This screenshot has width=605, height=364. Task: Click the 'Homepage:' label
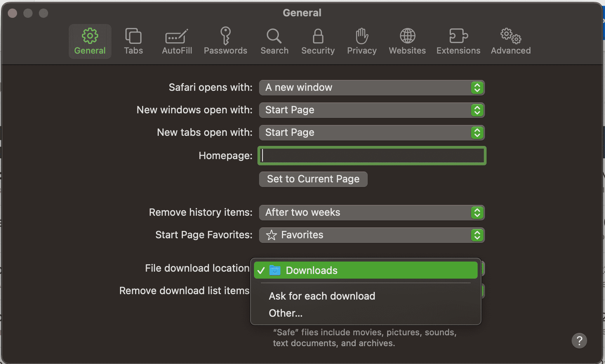225,156
